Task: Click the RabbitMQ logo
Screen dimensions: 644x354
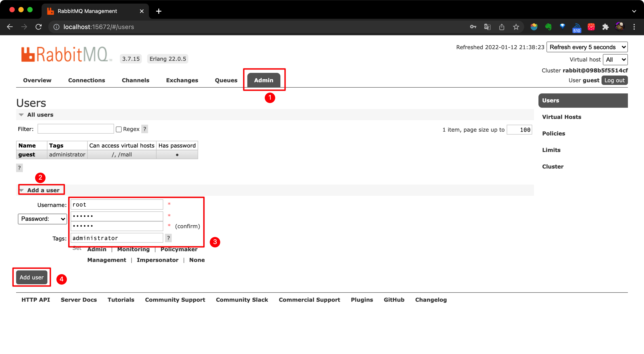Action: pyautogui.click(x=66, y=54)
